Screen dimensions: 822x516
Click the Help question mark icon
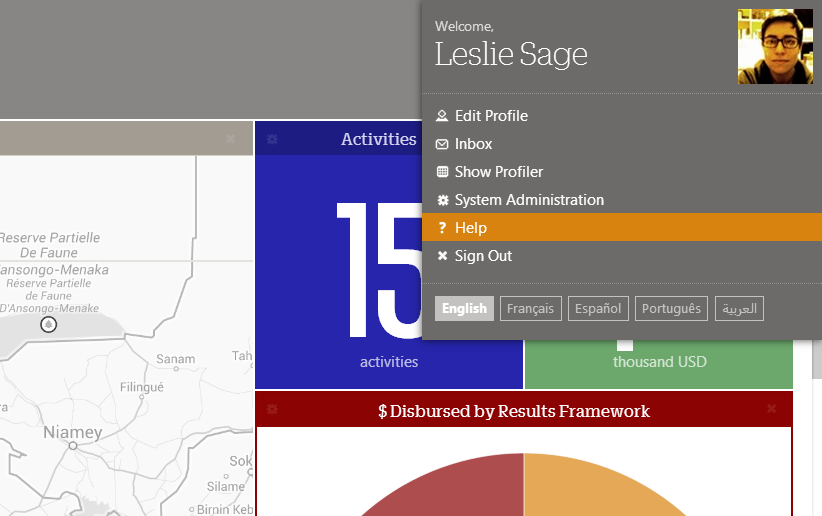coord(442,228)
